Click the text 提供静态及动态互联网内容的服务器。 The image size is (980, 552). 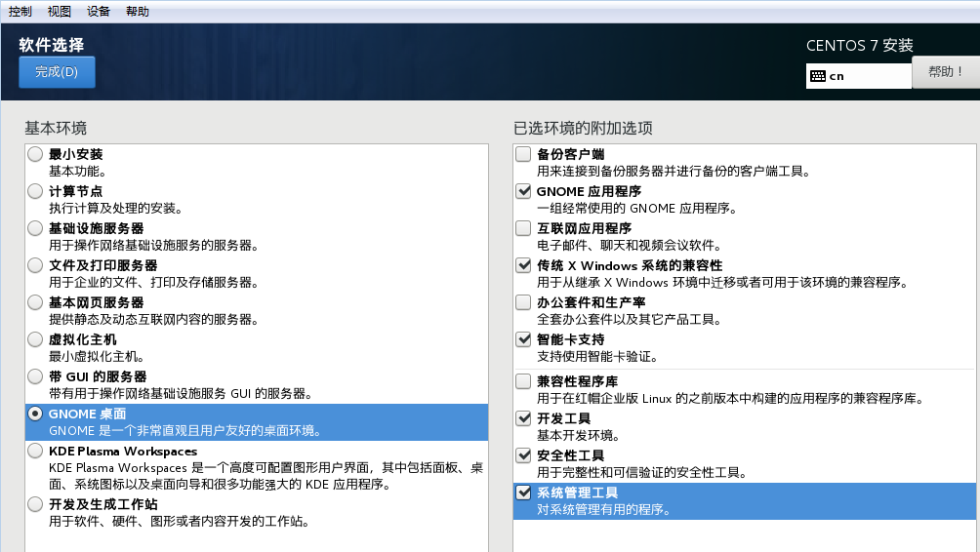[x=154, y=319]
